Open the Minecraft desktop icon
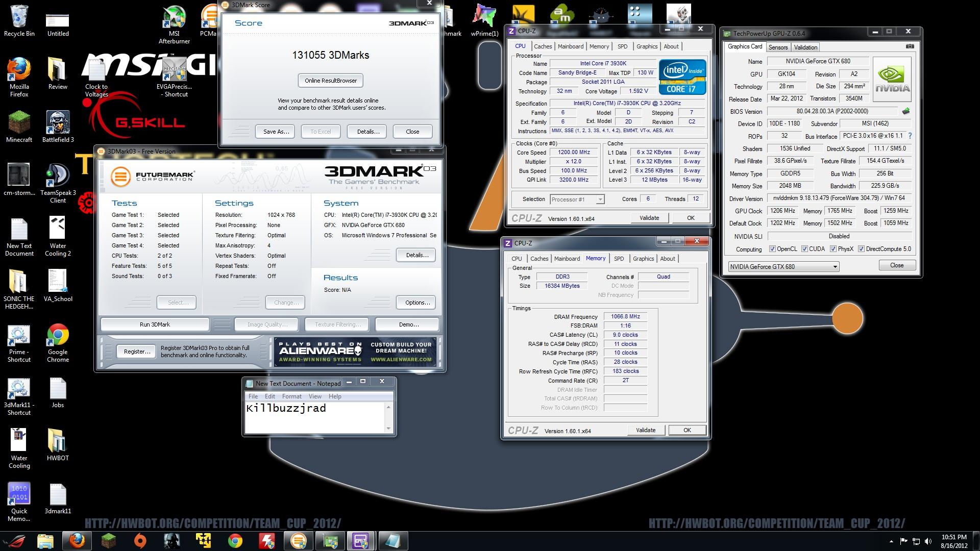The image size is (980, 551). 19,127
